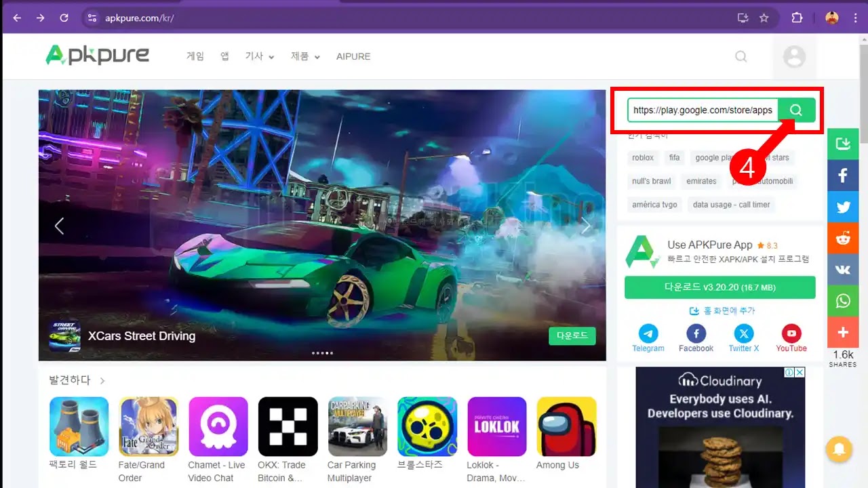This screenshot has height=488, width=868.
Task: Click the green search button beside URL field
Action: point(796,110)
